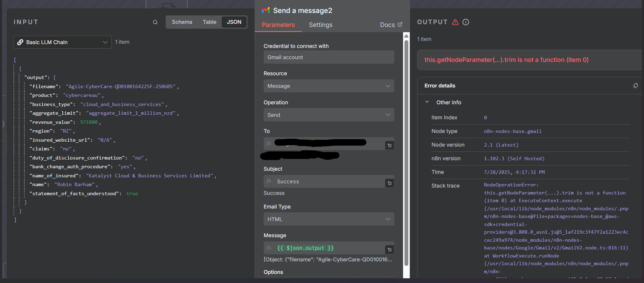
Task: Click the Node type value n8n-nodes-base.gmail
Action: 513,131
